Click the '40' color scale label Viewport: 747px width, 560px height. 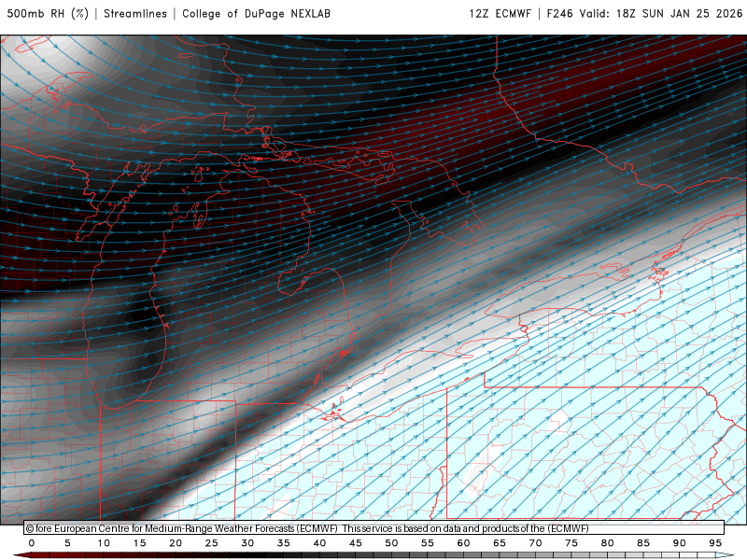click(x=319, y=543)
